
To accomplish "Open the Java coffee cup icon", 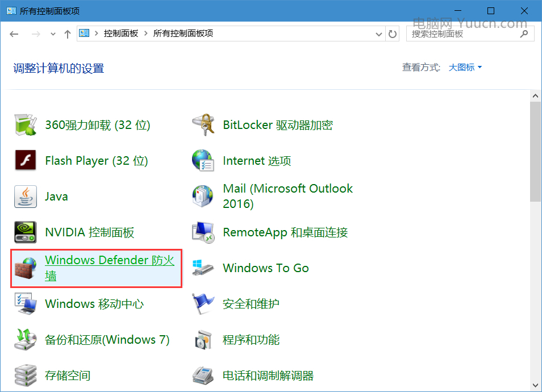I will click(x=26, y=197).
